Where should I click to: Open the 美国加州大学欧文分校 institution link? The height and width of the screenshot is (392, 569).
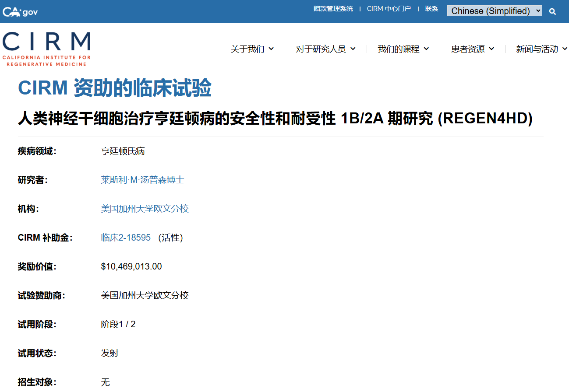coord(145,209)
